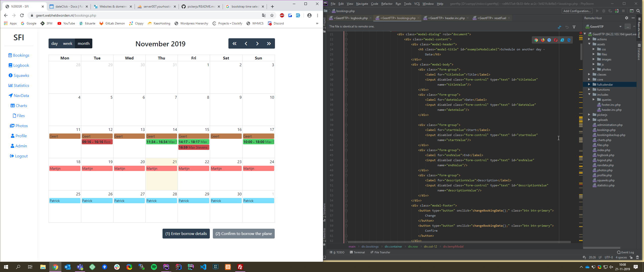The height and width of the screenshot is (272, 644).
Task: Open the Statistics page in sidebar
Action: point(19,85)
